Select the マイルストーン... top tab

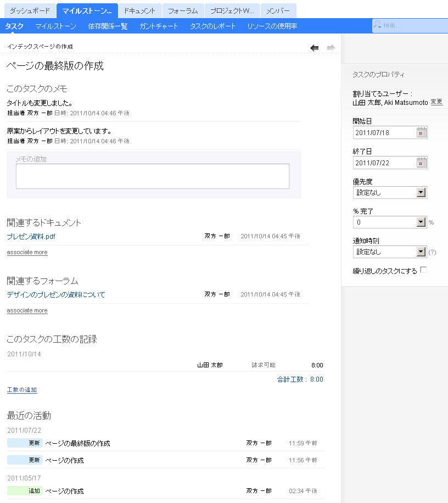pyautogui.click(x=87, y=11)
